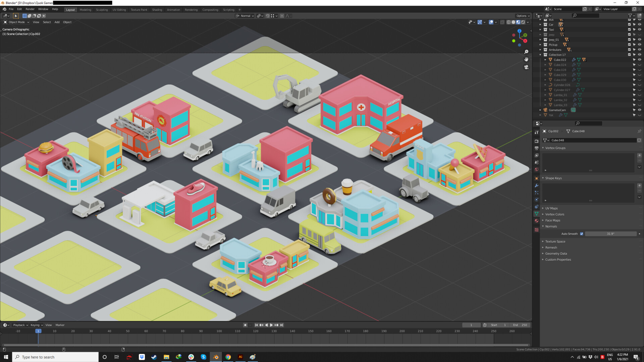Switch to the Shading workspace tab
644x362 pixels.
[157, 10]
